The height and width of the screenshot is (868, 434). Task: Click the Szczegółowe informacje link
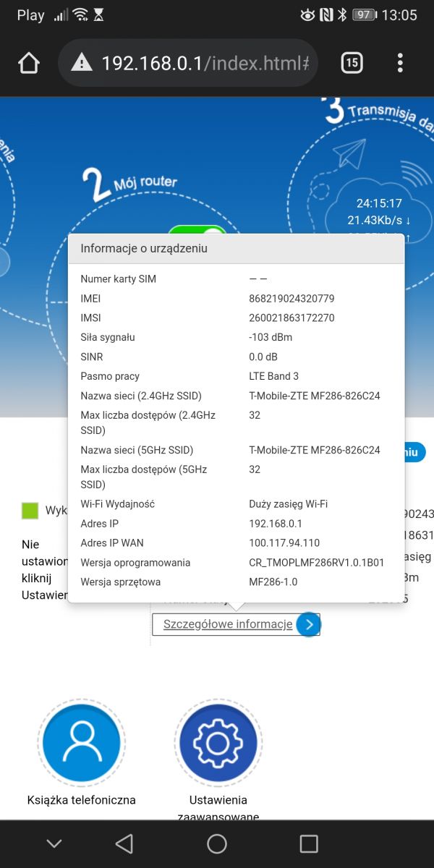228,624
